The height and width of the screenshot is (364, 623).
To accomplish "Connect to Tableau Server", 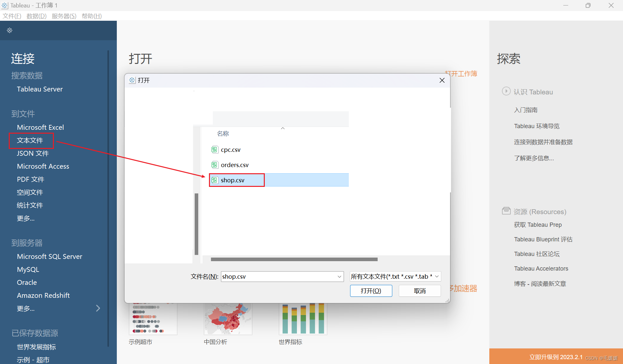I will pyautogui.click(x=40, y=89).
